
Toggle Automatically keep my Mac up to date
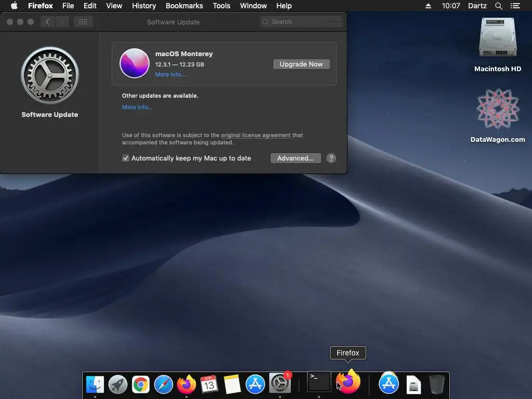pos(126,158)
